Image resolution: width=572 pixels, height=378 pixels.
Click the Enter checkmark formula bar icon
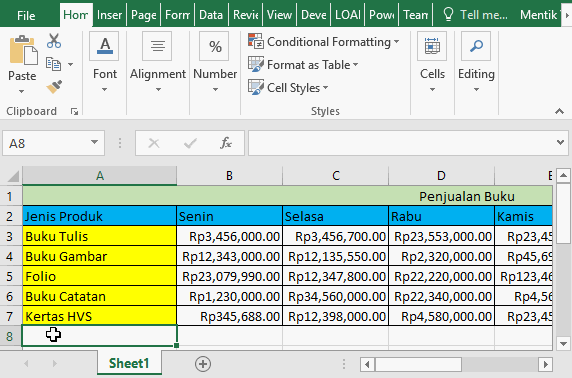[190, 143]
